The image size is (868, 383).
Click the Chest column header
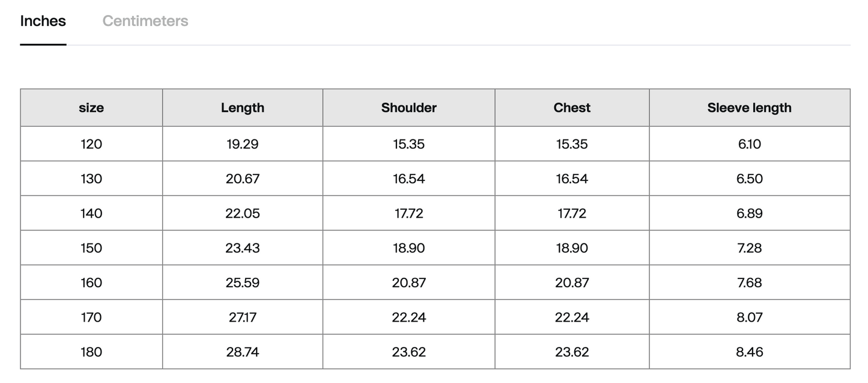(x=572, y=108)
